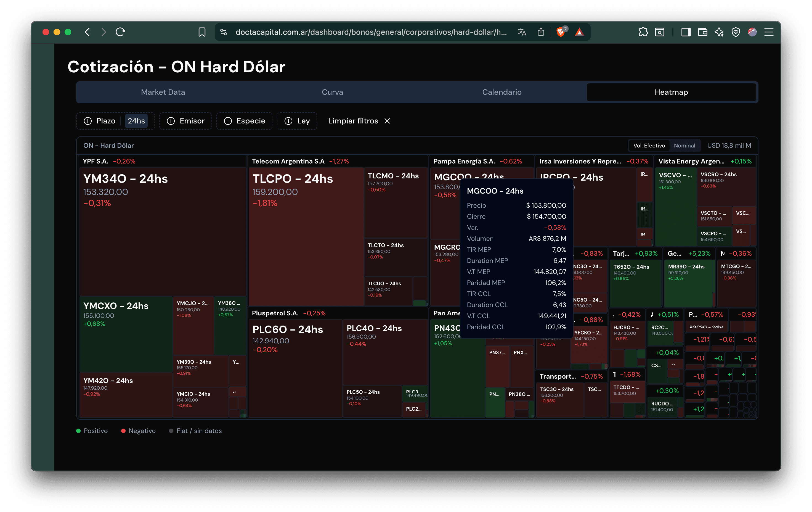The width and height of the screenshot is (812, 512).
Task: Switch to the Market Data tab
Action: (163, 92)
